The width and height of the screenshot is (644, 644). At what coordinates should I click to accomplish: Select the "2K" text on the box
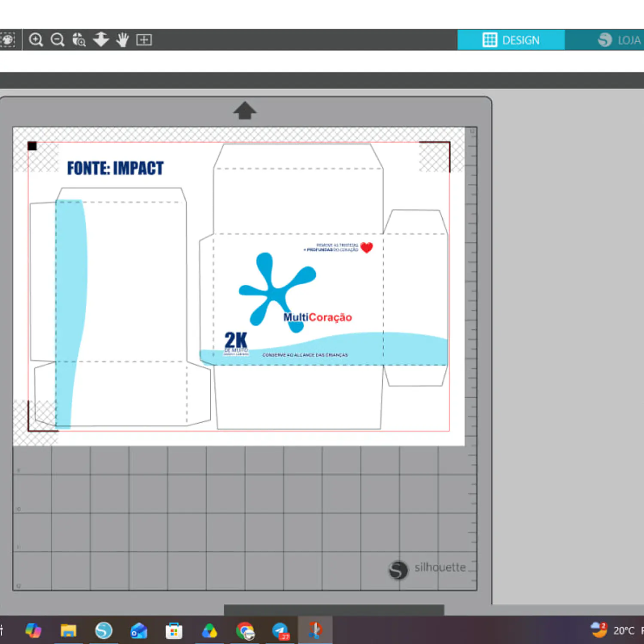(236, 340)
